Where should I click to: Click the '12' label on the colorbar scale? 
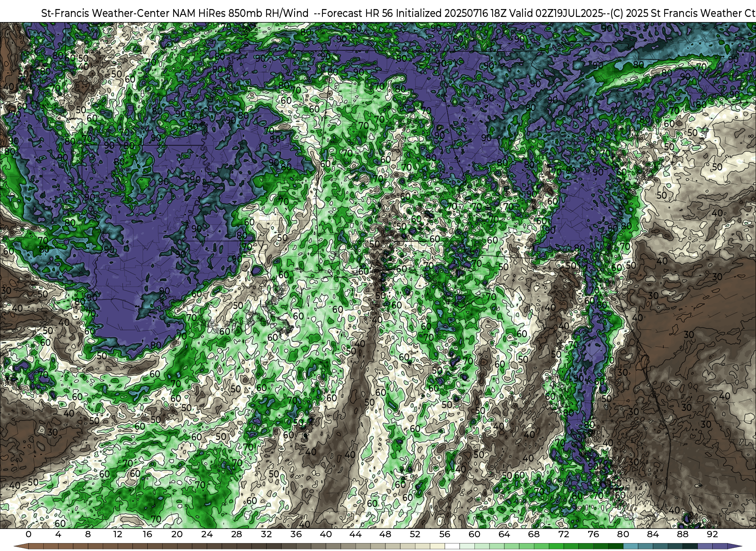click(x=118, y=534)
